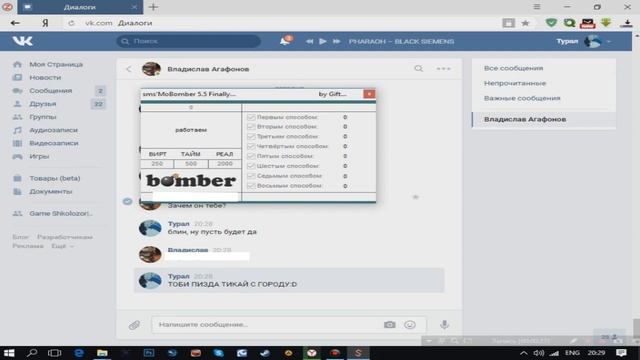Toggle the Первым способом checkbox

point(251,117)
